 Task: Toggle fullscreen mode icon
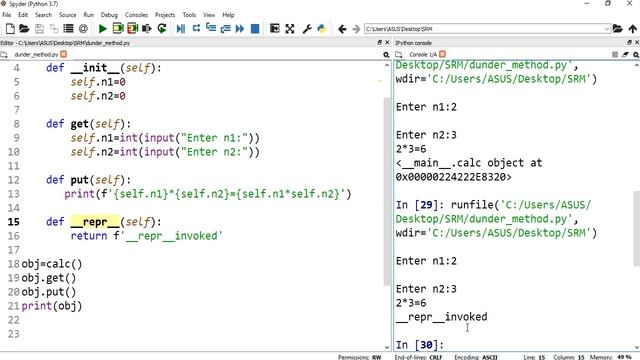(290, 29)
